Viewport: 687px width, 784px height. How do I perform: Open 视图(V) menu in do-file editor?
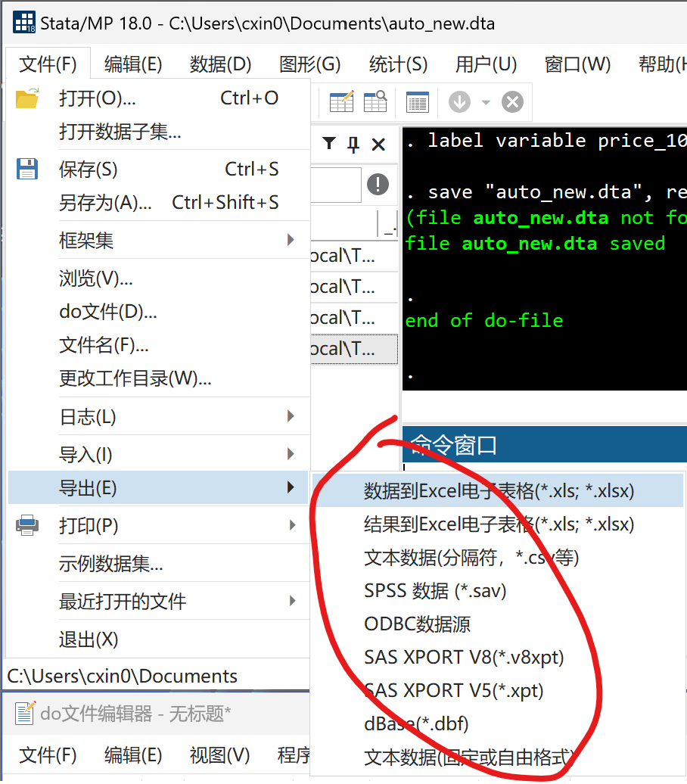point(219,754)
